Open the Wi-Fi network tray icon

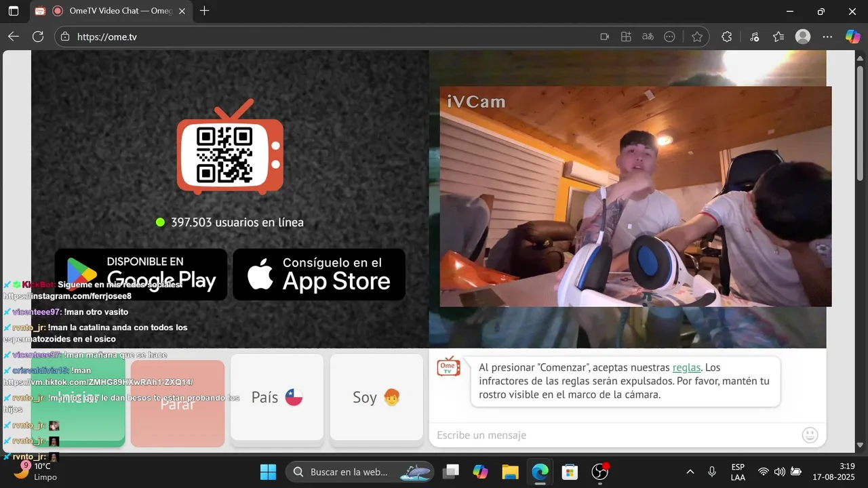(x=764, y=472)
